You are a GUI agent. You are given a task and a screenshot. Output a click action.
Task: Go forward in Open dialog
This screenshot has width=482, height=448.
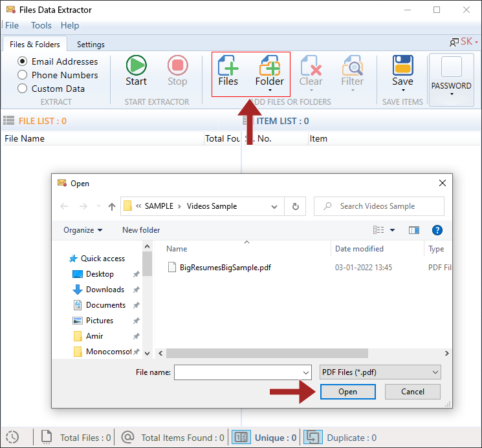click(x=83, y=206)
